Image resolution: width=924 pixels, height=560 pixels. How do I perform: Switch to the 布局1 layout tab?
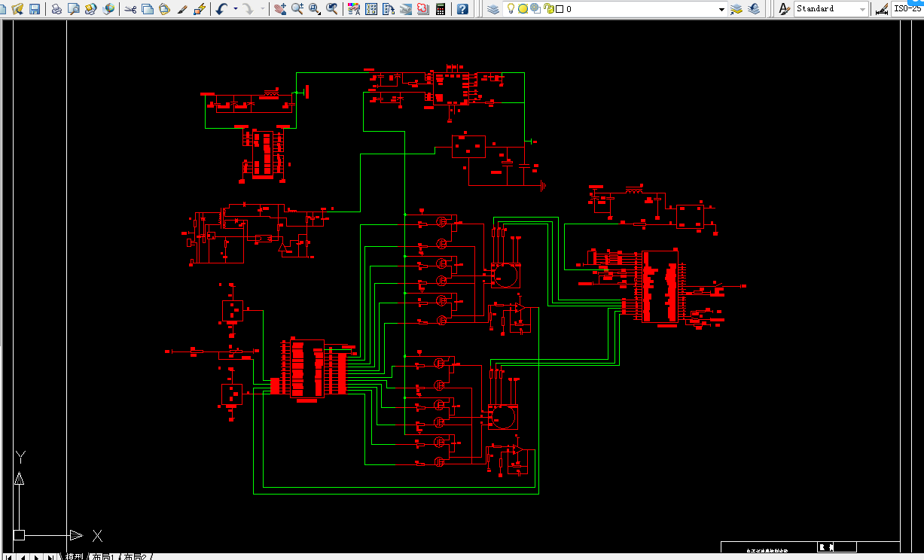[x=103, y=557]
